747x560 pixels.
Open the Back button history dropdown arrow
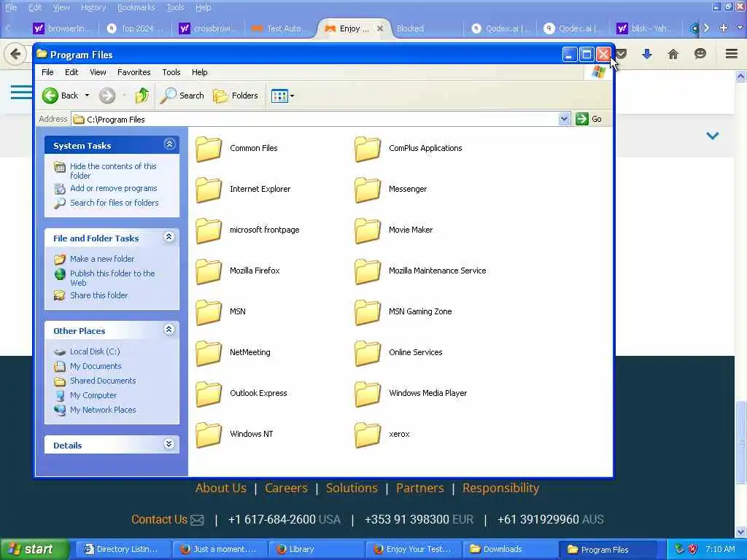point(88,96)
